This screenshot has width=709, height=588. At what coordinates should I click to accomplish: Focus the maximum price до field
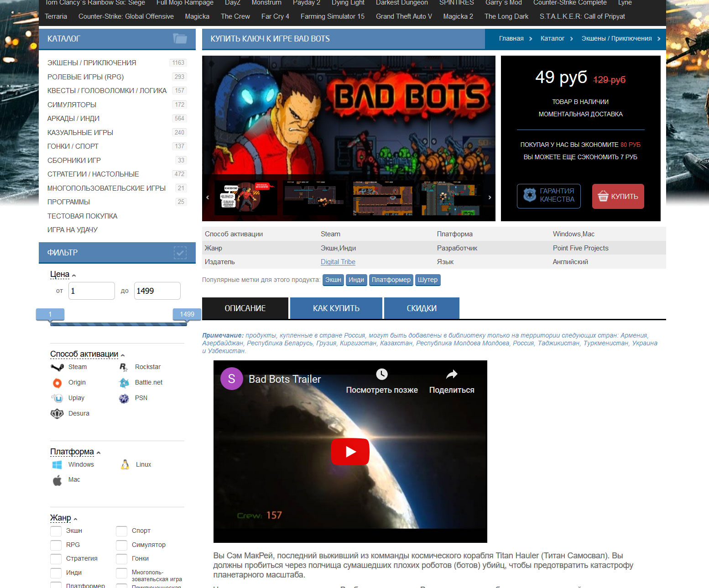tap(157, 291)
